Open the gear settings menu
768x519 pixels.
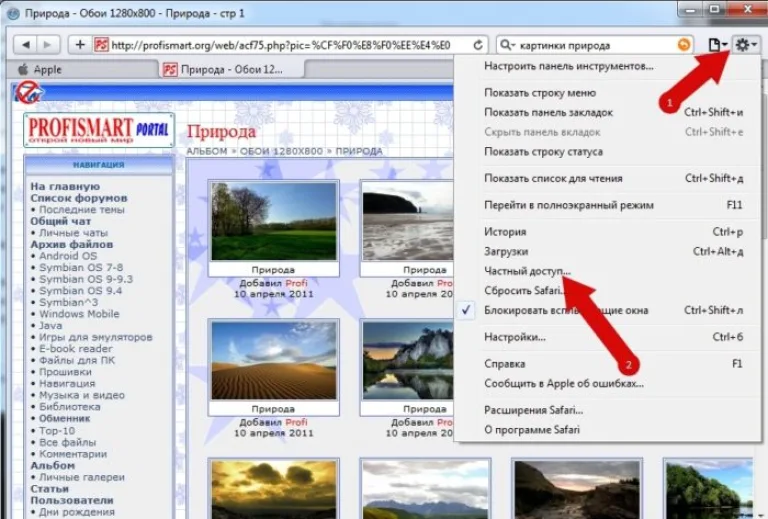[745, 45]
